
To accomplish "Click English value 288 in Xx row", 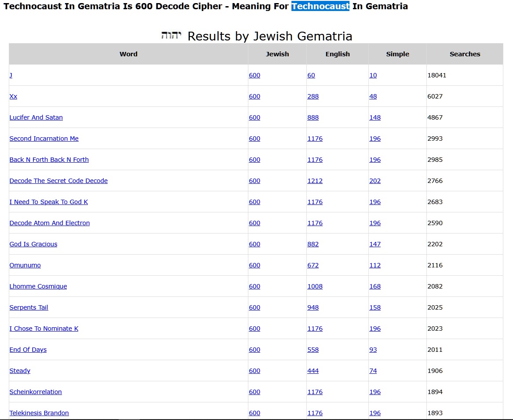I will (313, 96).
